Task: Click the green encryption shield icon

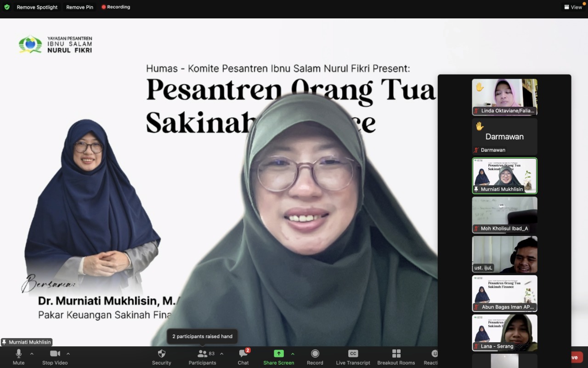Action: click(x=7, y=7)
